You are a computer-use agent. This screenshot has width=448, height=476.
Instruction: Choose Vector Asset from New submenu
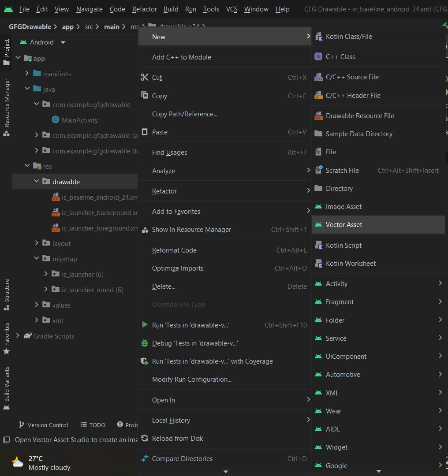[x=378, y=225]
